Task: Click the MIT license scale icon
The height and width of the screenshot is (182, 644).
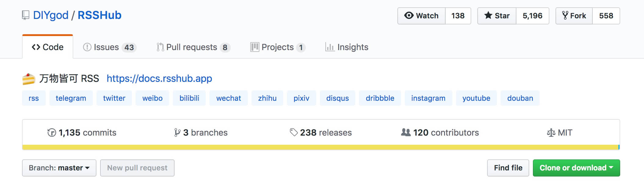Action: coord(551,133)
